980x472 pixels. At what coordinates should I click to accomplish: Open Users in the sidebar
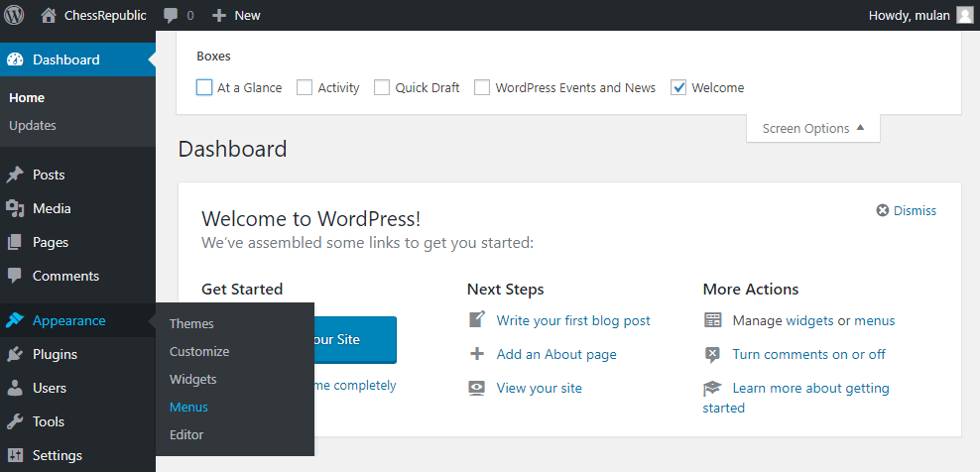coord(50,389)
